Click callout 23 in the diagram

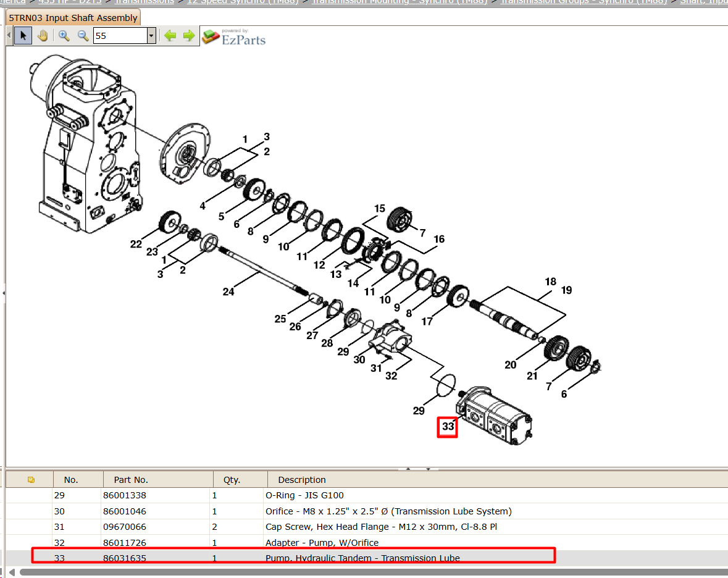coord(152,251)
